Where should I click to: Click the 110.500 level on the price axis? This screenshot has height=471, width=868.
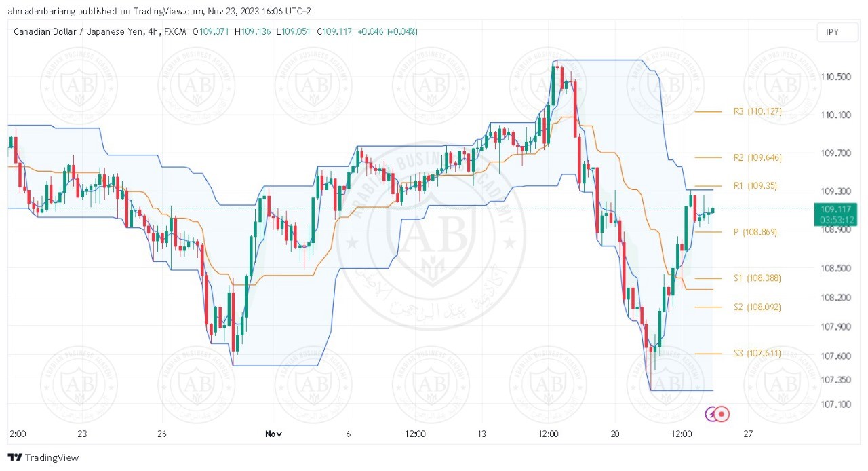tap(835, 77)
